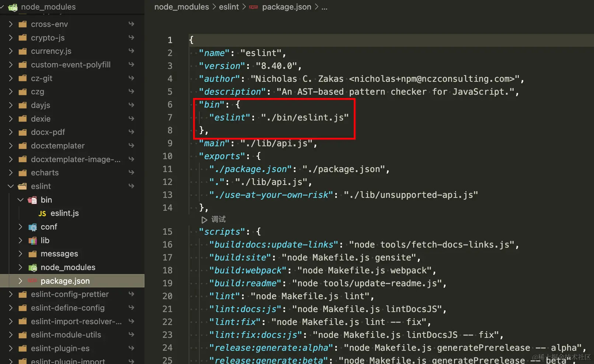This screenshot has width=594, height=364.
Task: Click the "description" key on line 5
Action: (x=232, y=92)
